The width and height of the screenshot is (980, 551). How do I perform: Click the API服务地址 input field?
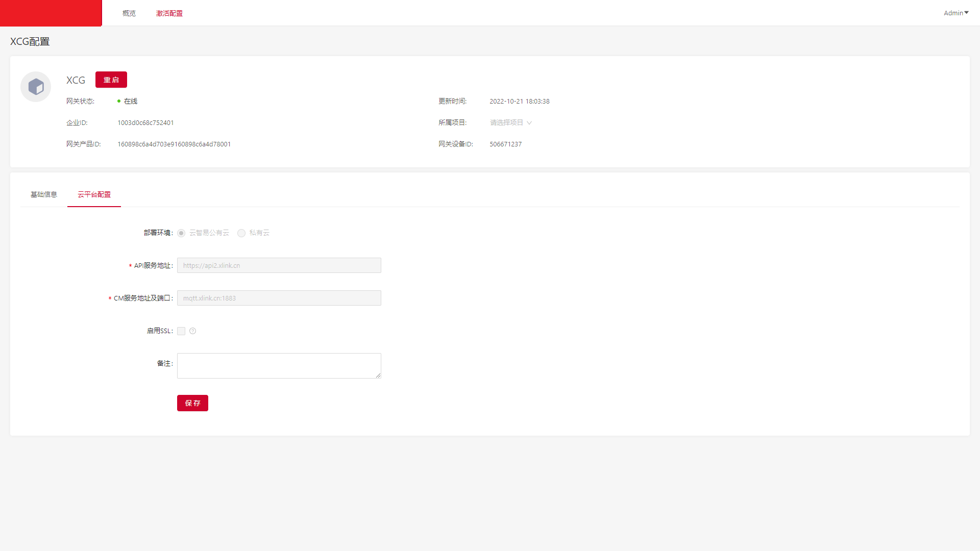[279, 265]
